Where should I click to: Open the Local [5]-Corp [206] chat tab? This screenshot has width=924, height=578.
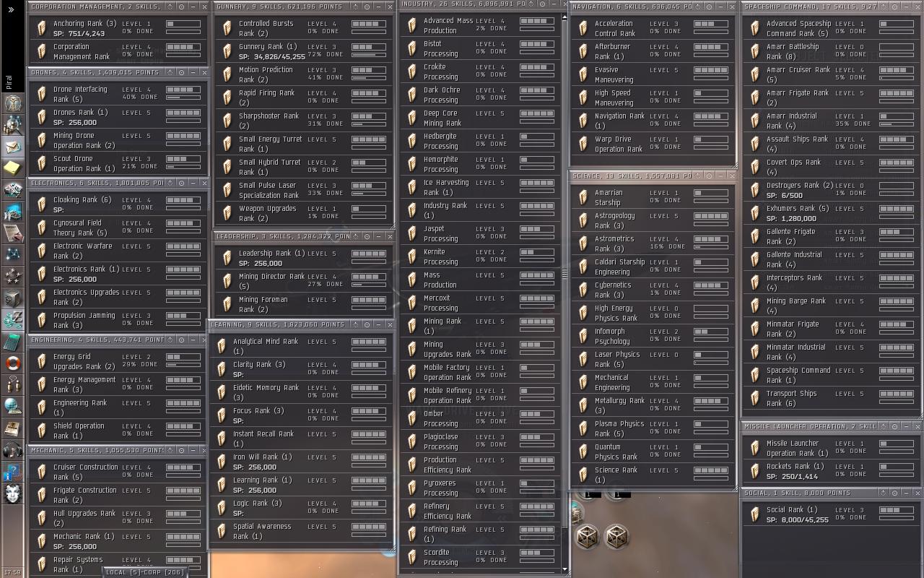click(144, 572)
